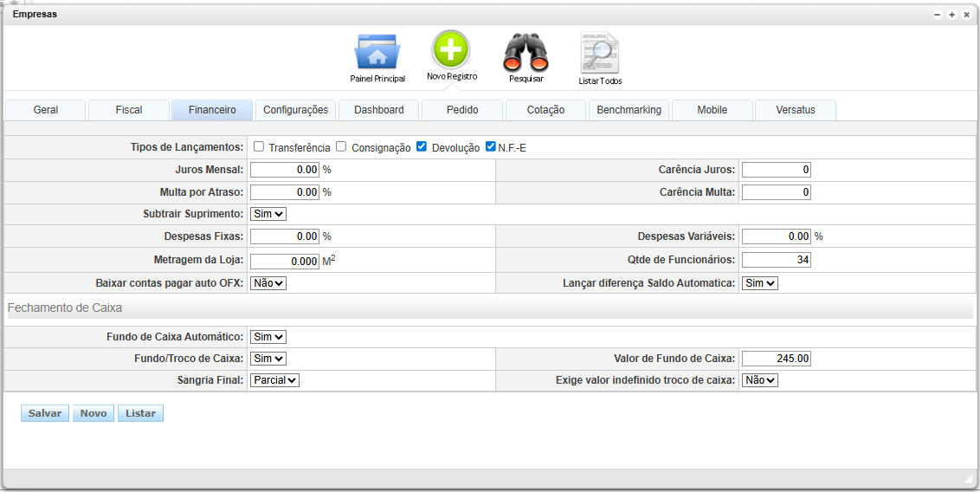Open the Painel Principal home folder icon
The width and height of the screenshot is (980, 492).
pyautogui.click(x=377, y=53)
